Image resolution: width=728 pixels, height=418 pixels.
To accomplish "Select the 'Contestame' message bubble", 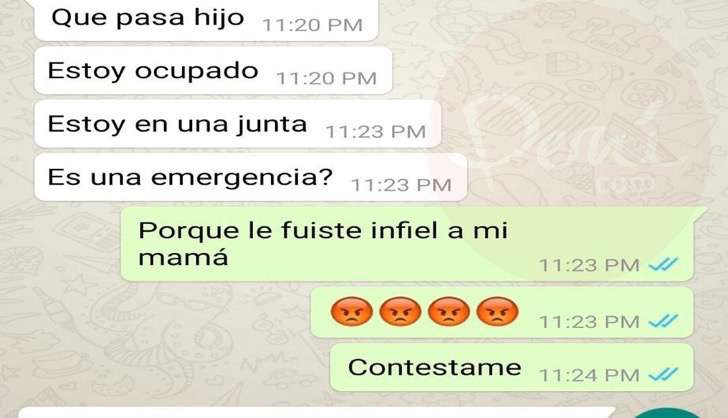I will pyautogui.click(x=512, y=367).
